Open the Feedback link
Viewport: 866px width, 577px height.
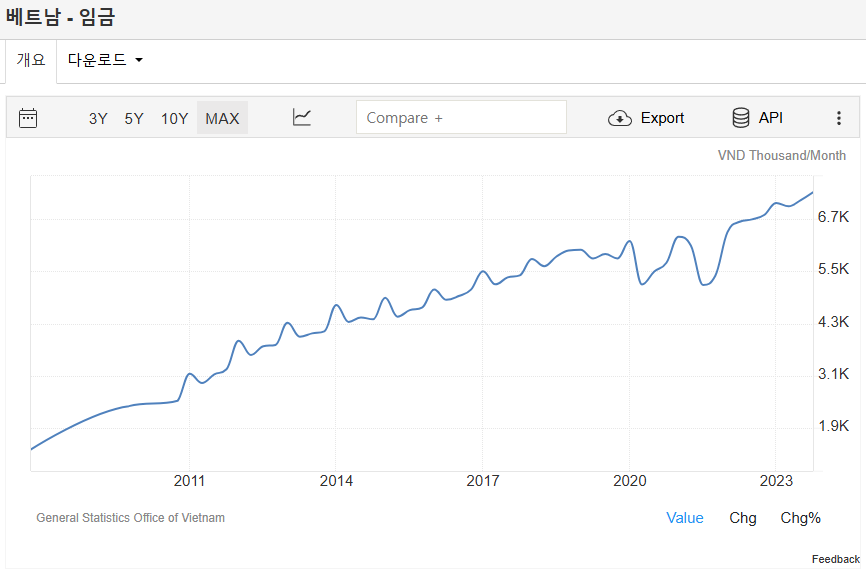point(836,559)
